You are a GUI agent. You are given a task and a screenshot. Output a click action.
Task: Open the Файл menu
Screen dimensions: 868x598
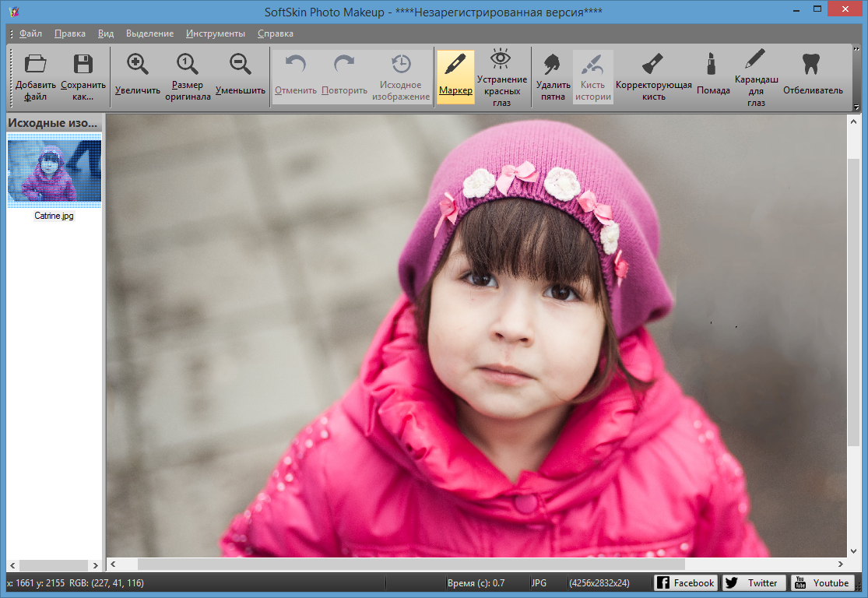pyautogui.click(x=31, y=33)
